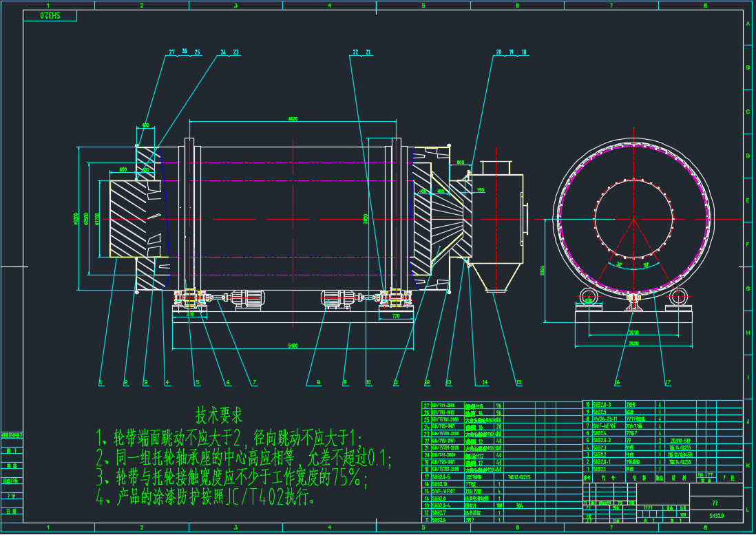This screenshot has width=756, height=535.
Task: Click requirement line 1 about 轮带端面跳动
Action: 229,438
